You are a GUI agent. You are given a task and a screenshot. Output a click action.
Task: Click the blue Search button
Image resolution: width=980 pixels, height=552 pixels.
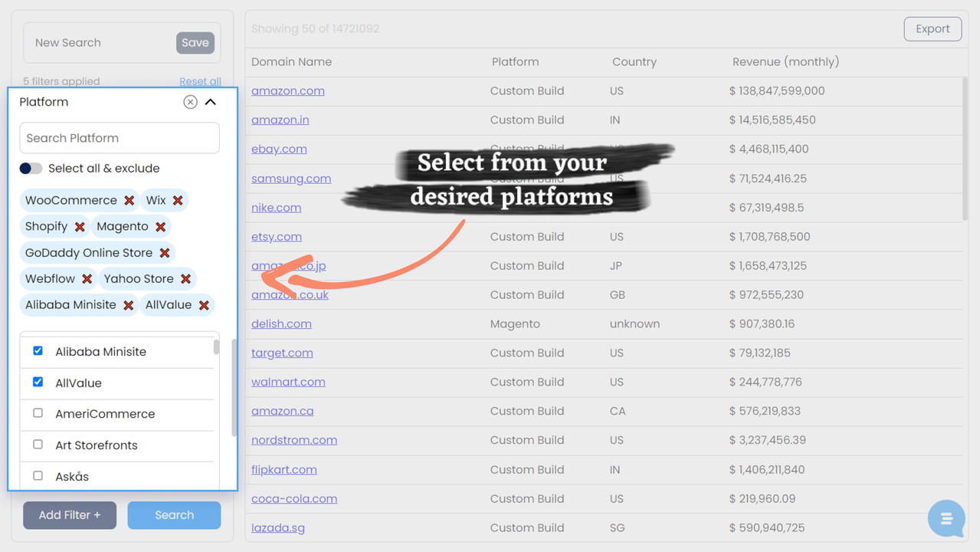point(174,515)
